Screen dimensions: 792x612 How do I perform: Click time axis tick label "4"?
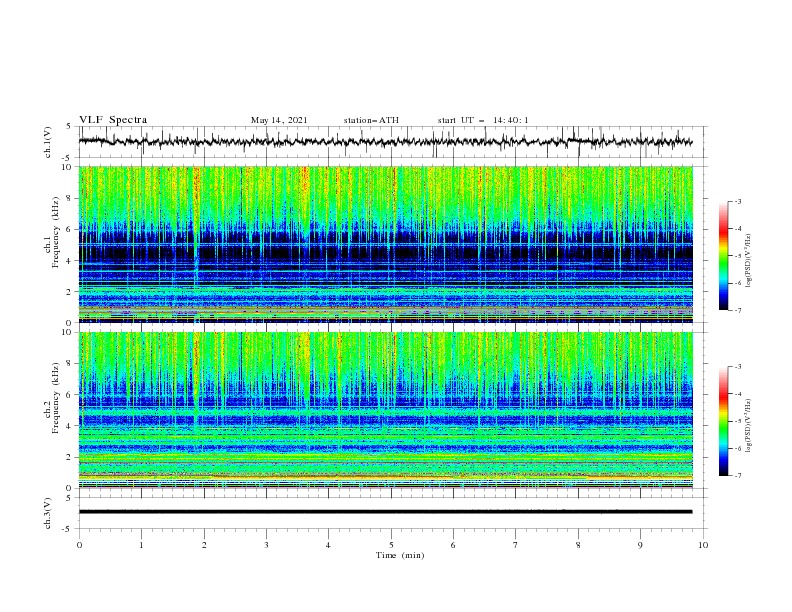(x=328, y=545)
